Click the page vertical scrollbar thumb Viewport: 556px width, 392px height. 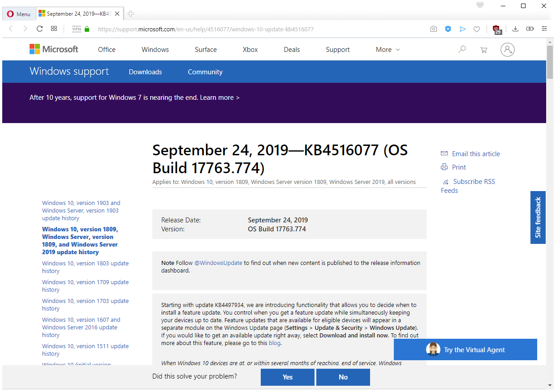[550, 62]
